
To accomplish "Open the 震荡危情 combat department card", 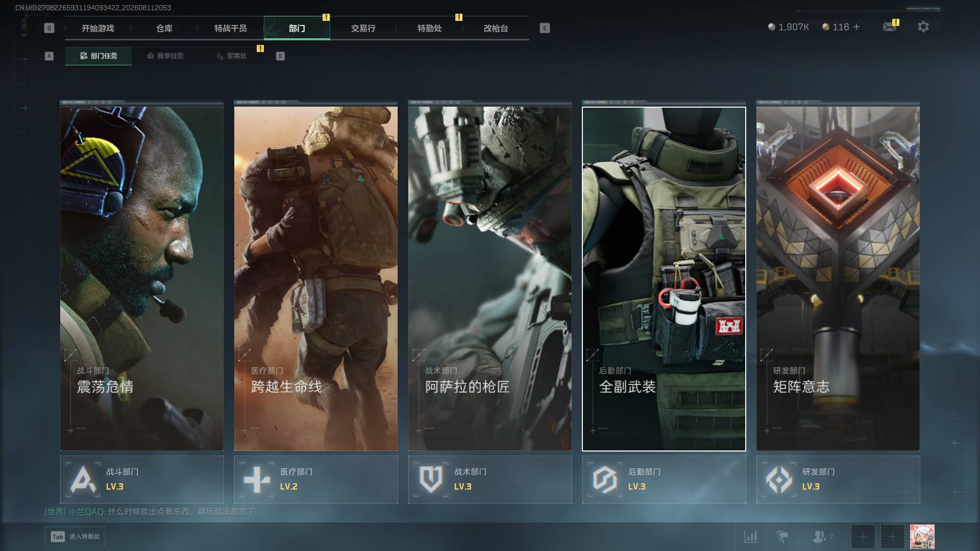I will tap(142, 279).
